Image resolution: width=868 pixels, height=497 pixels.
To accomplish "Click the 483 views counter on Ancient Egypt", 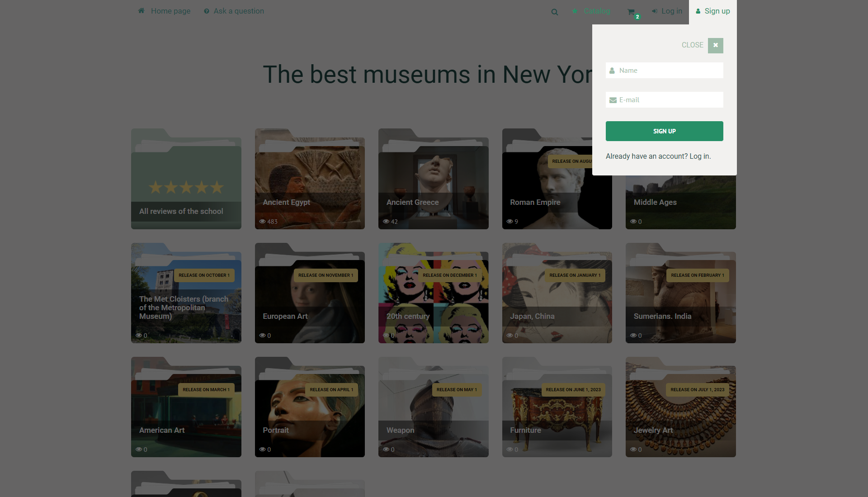I will pos(268,222).
